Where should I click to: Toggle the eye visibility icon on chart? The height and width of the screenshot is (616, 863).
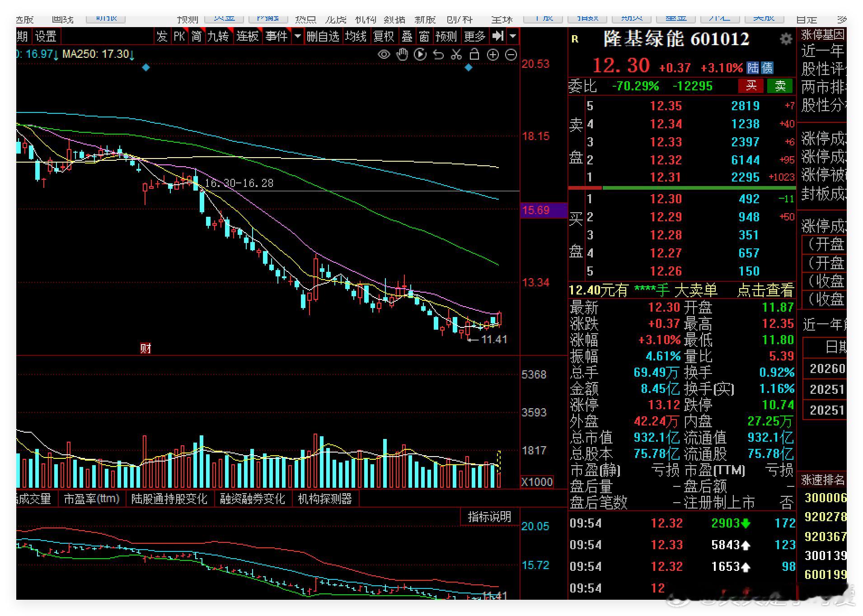(384, 55)
